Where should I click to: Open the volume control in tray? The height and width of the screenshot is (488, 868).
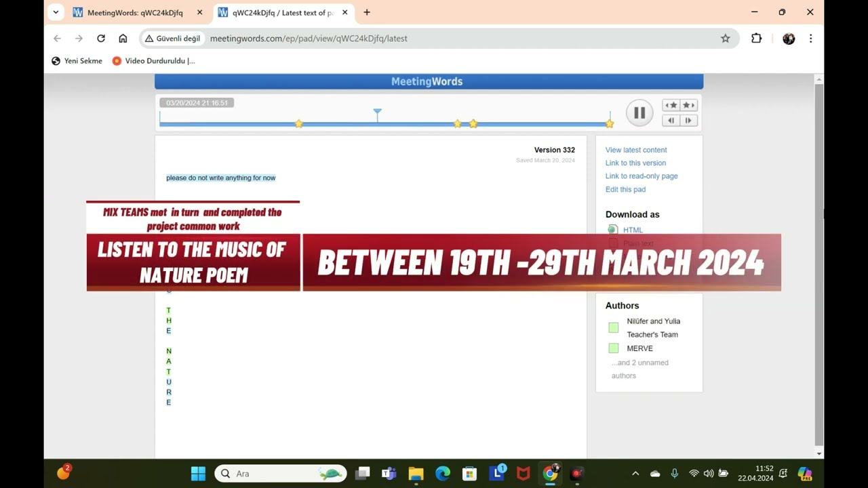click(x=709, y=474)
